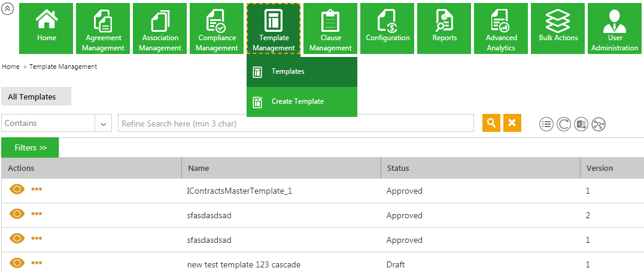Open the Reports navigation tile
The image size is (644, 271).
tap(444, 28)
